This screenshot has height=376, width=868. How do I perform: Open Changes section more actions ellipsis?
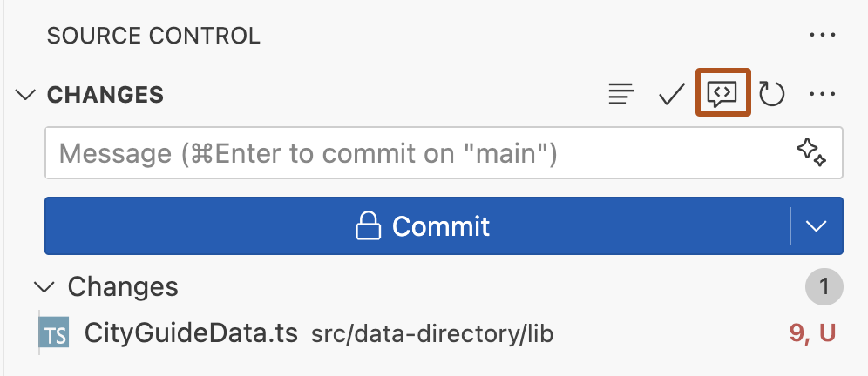(822, 94)
